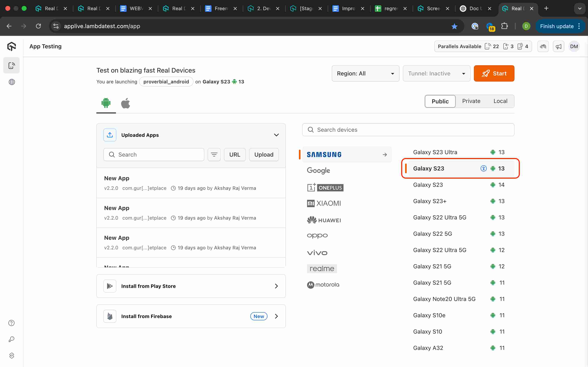The height and width of the screenshot is (367, 588).
Task: Click the orange Start button
Action: (494, 74)
